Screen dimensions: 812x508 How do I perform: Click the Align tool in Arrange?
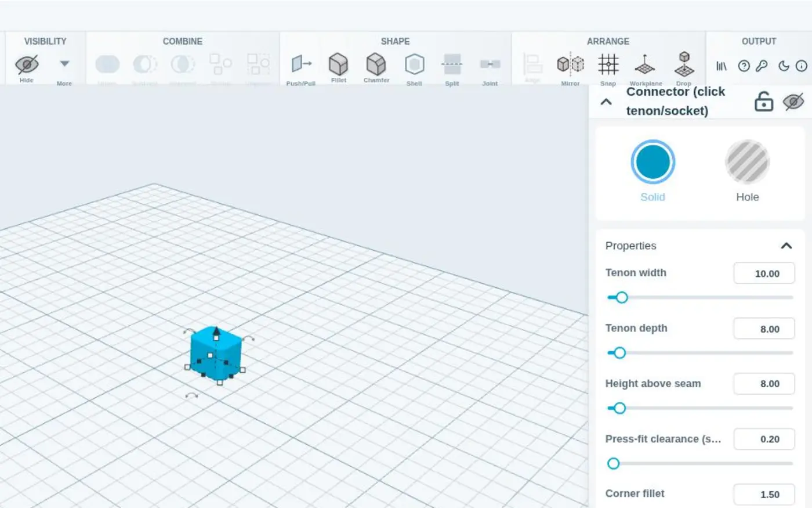point(532,68)
